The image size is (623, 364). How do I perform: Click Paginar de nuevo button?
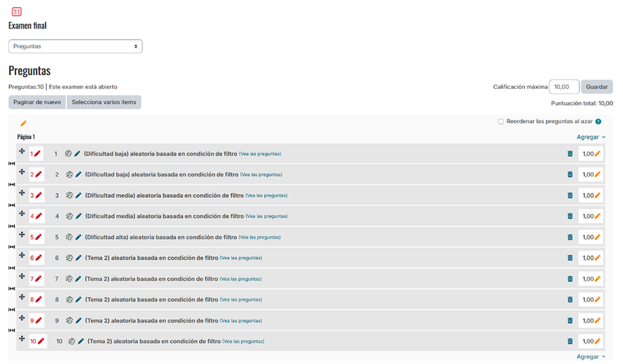tap(37, 102)
